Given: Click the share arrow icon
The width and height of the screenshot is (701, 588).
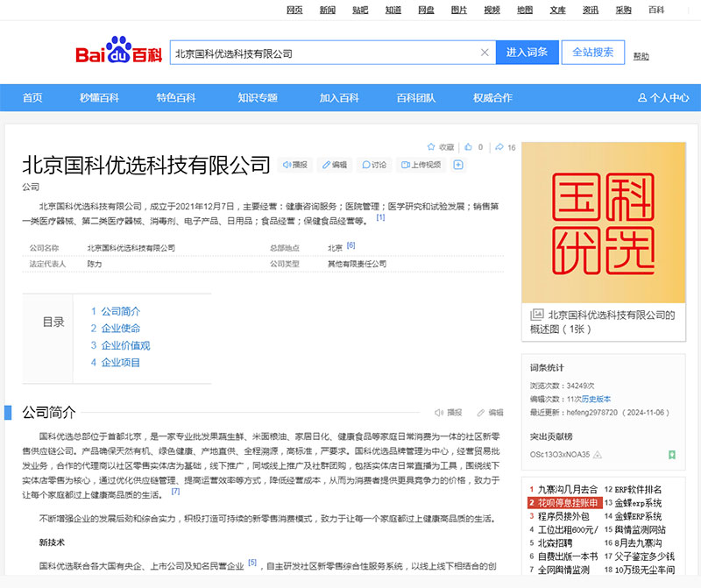Looking at the screenshot, I should point(499,147).
